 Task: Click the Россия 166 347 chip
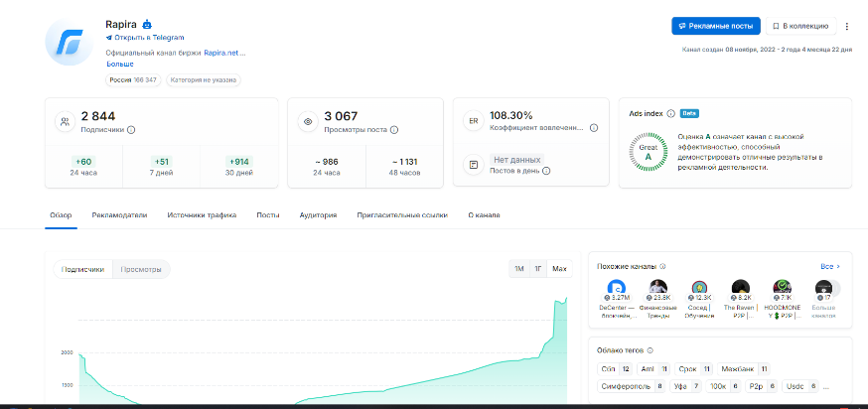tap(133, 80)
